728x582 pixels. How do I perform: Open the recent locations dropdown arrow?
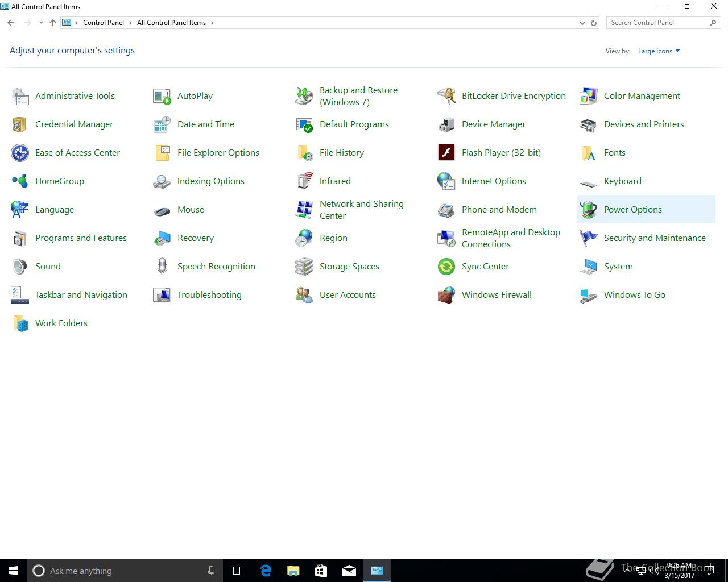[x=41, y=23]
